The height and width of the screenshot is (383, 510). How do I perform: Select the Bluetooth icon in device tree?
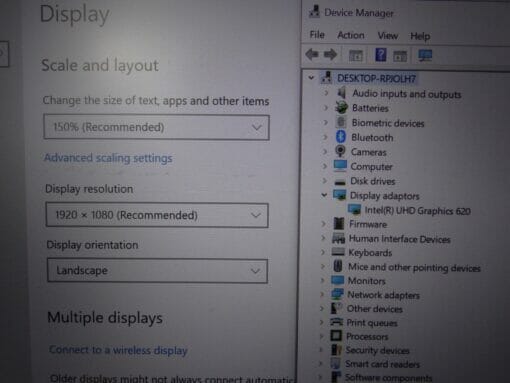coord(340,137)
